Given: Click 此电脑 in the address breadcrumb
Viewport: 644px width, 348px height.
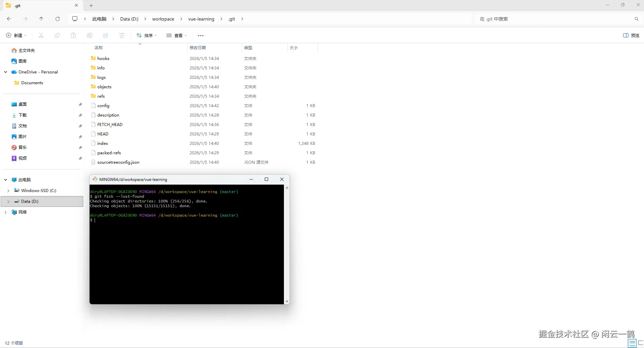Looking at the screenshot, I should click(x=99, y=19).
